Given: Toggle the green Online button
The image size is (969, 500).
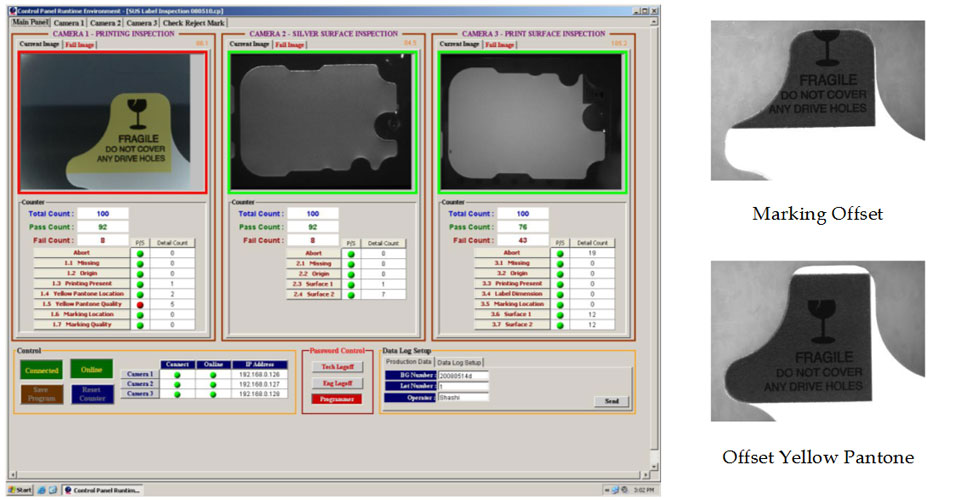Looking at the screenshot, I should point(91,370).
